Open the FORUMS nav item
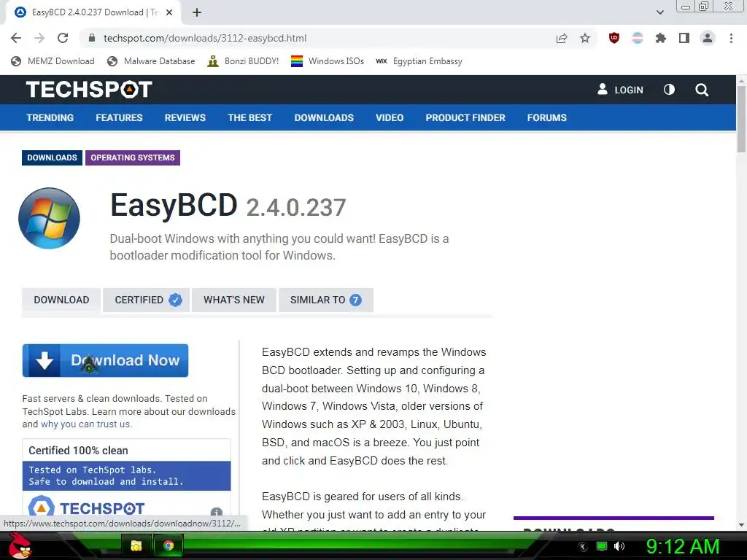 [547, 117]
